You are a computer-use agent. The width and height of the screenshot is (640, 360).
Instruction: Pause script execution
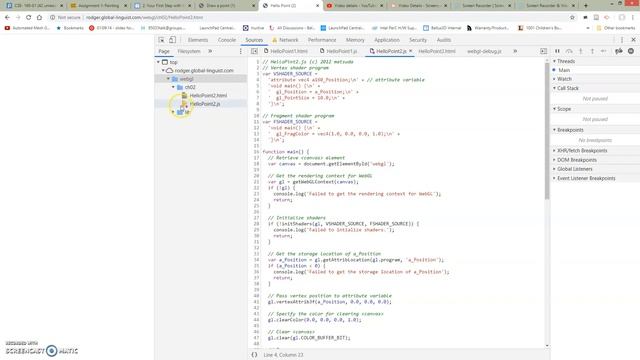(x=557, y=51)
